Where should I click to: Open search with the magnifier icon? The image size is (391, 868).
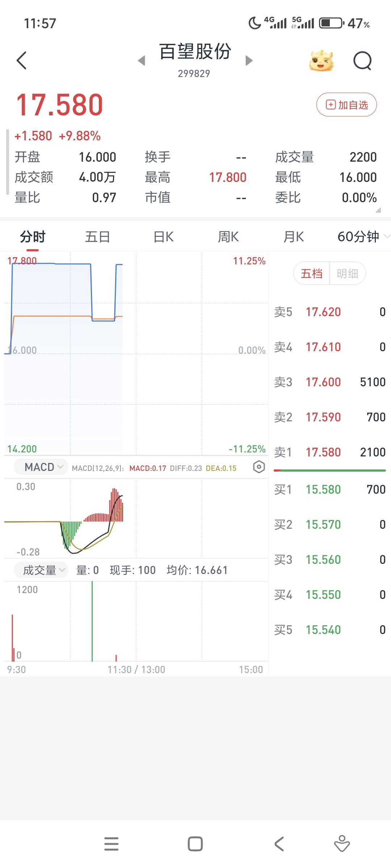(362, 60)
